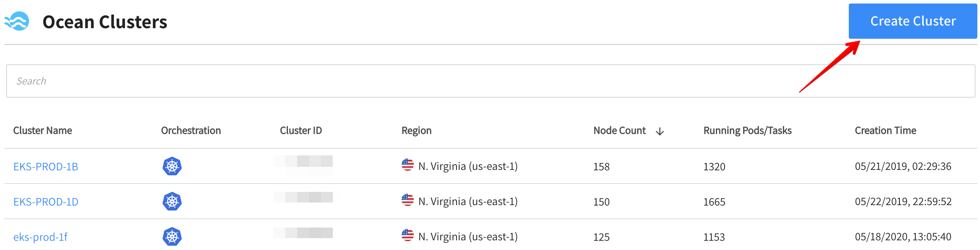
Task: Sort by Node Count column header
Action: (x=619, y=131)
